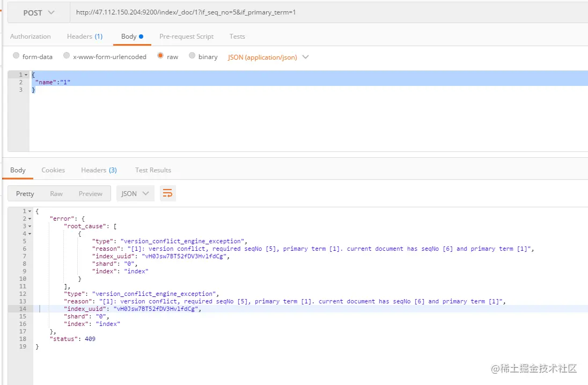588x385 pixels.
Task: Open the Authorization tab
Action: 31,37
